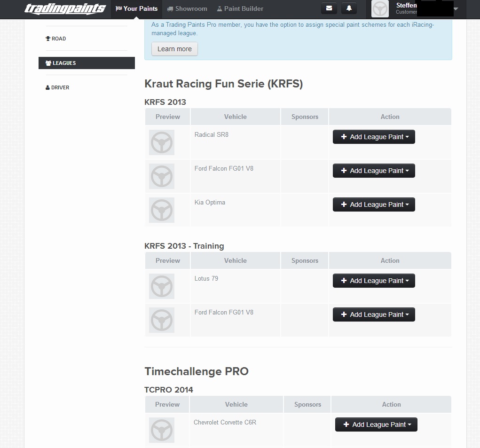Select LEAGUES in the sidebar
The height and width of the screenshot is (448, 480).
[87, 63]
